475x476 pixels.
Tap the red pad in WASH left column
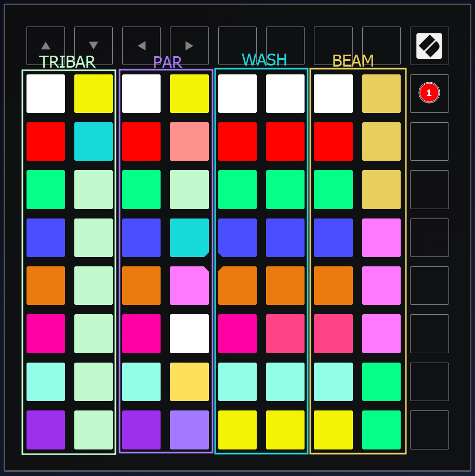click(x=238, y=141)
